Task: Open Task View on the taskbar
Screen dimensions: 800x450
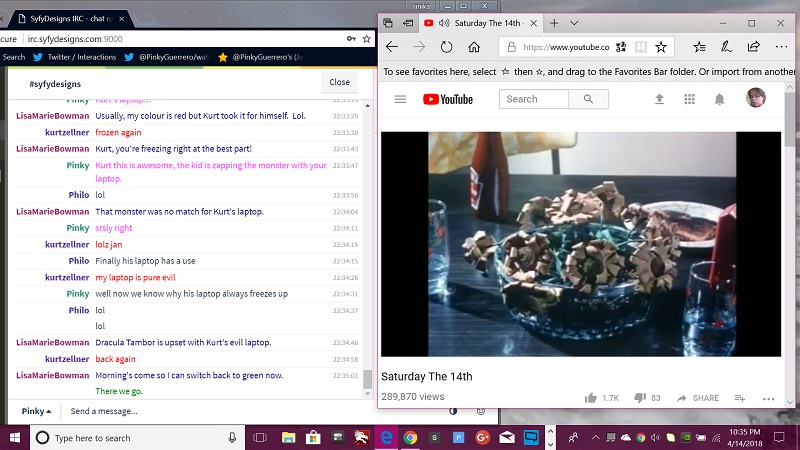Action: (260, 438)
